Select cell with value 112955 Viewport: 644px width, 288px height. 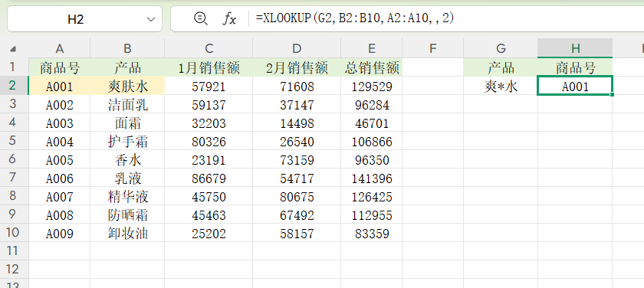click(x=371, y=214)
